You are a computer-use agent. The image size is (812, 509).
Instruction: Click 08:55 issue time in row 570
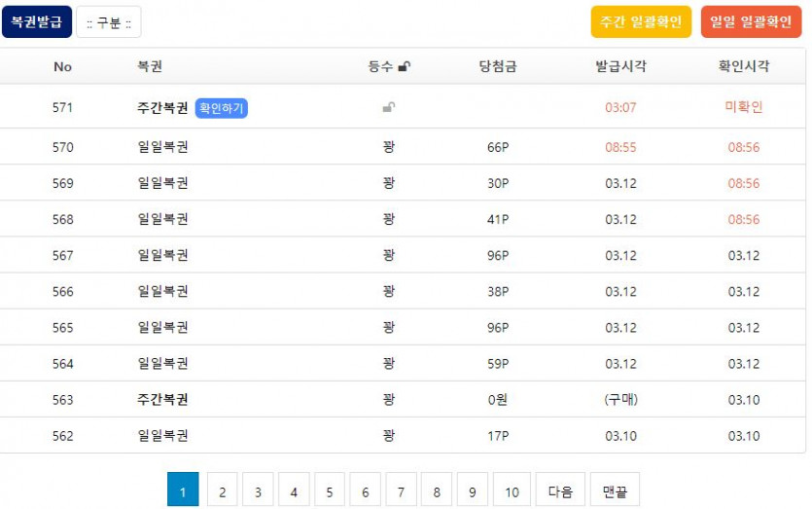[x=620, y=147]
